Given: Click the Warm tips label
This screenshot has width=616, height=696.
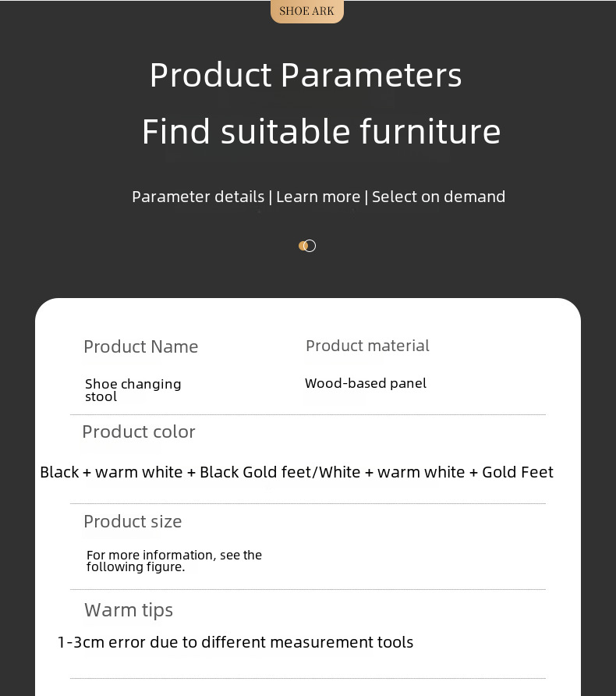Looking at the screenshot, I should (x=129, y=610).
